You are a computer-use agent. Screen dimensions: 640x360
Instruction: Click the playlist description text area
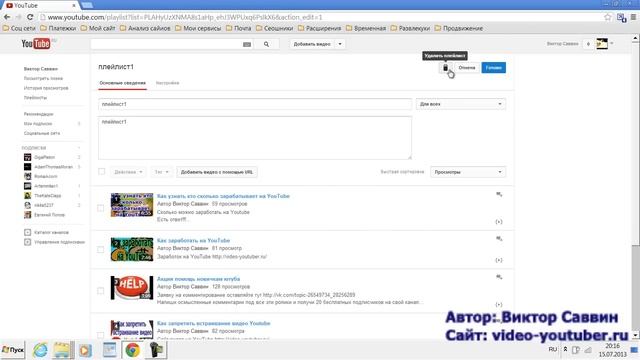tap(255, 138)
